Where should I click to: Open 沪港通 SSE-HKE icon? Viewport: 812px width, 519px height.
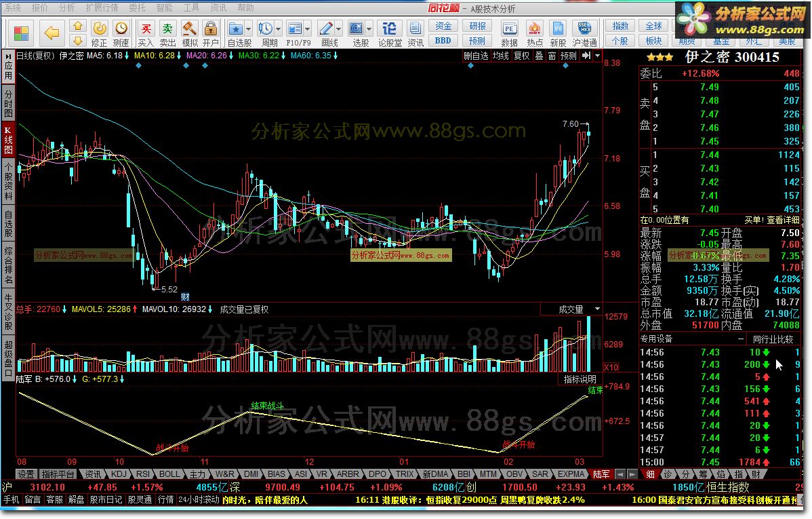pyautogui.click(x=585, y=34)
